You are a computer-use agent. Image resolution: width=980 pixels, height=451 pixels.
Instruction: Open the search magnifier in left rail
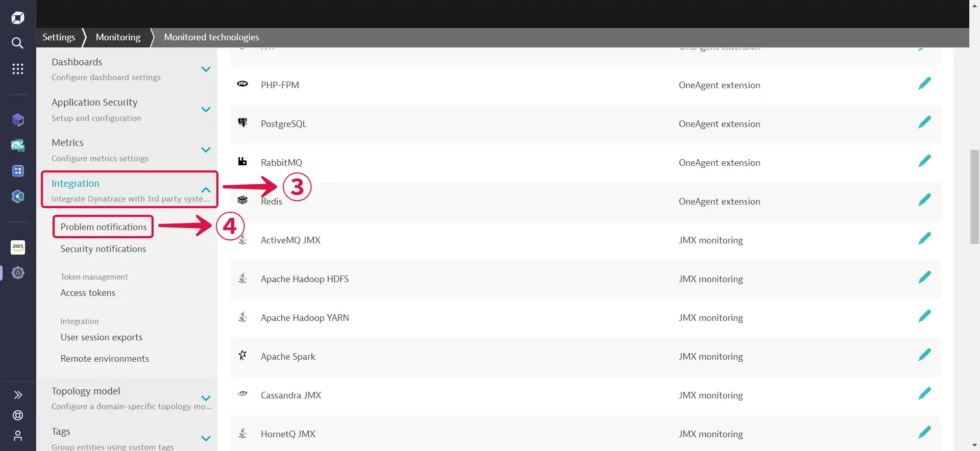(x=18, y=43)
